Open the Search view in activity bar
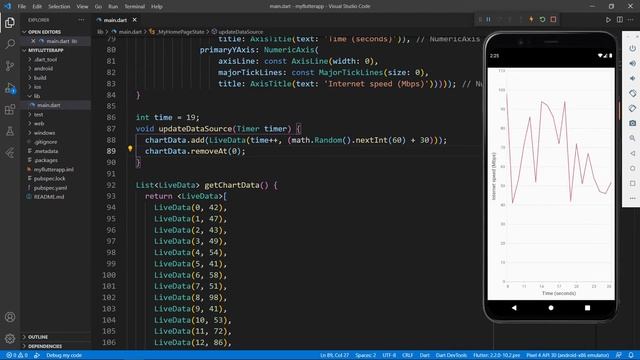 (10, 44)
